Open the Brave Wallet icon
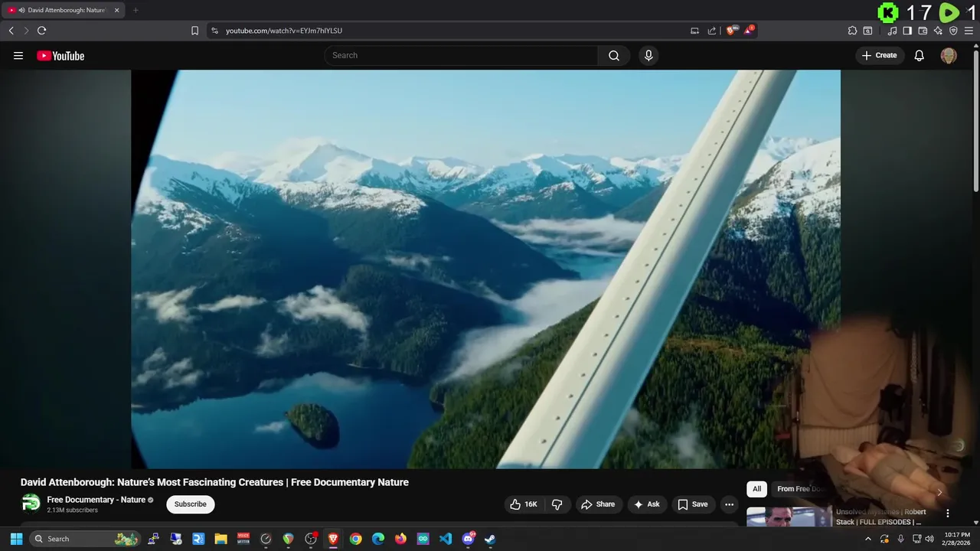This screenshot has width=980, height=551. coord(923,31)
